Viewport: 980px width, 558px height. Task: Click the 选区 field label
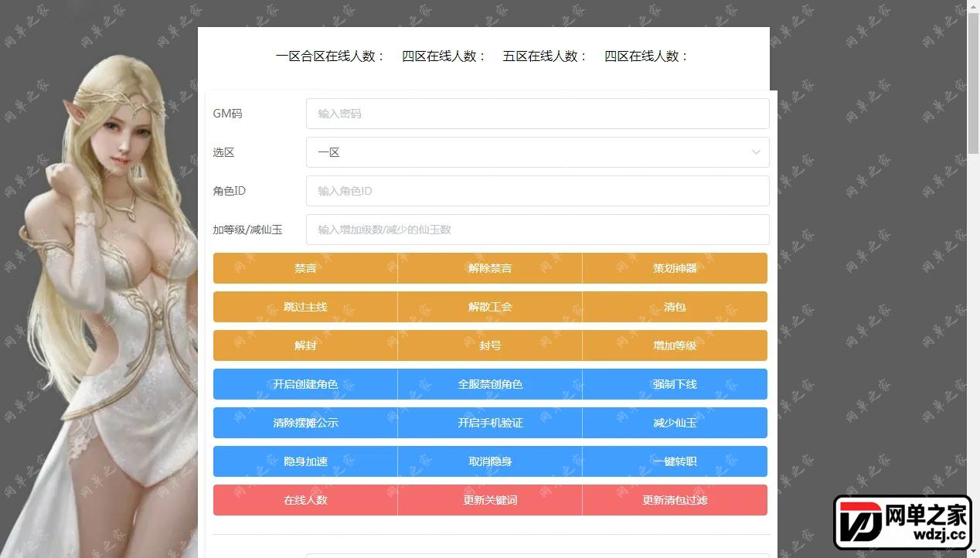coord(223,152)
